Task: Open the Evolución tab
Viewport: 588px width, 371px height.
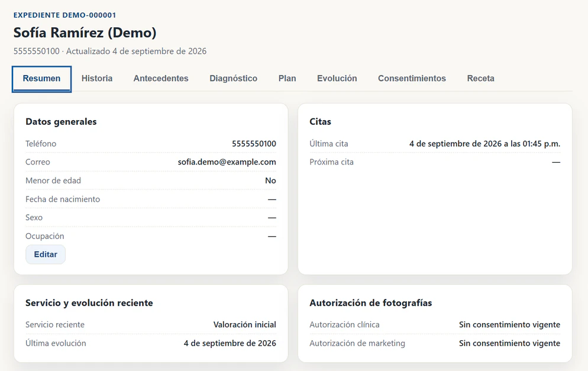Action: tap(337, 79)
